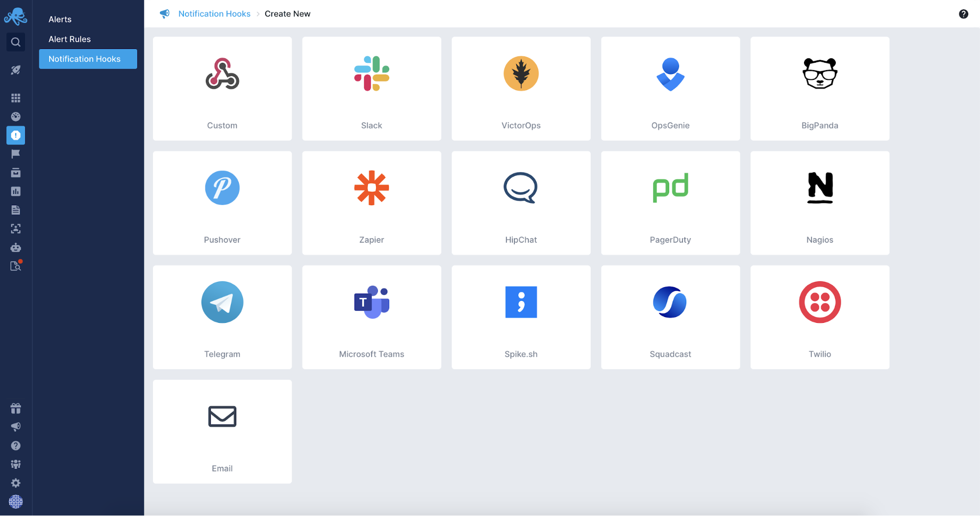This screenshot has width=980, height=516.
Task: Select the Zapier integration card
Action: (372, 203)
